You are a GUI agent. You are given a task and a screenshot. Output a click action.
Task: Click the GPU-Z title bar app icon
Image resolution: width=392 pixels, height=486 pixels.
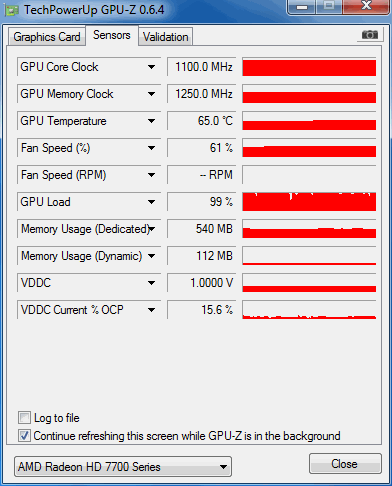12,11
